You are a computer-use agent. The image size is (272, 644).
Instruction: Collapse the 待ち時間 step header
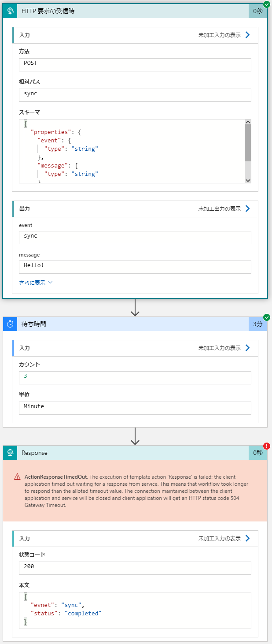coord(132,324)
